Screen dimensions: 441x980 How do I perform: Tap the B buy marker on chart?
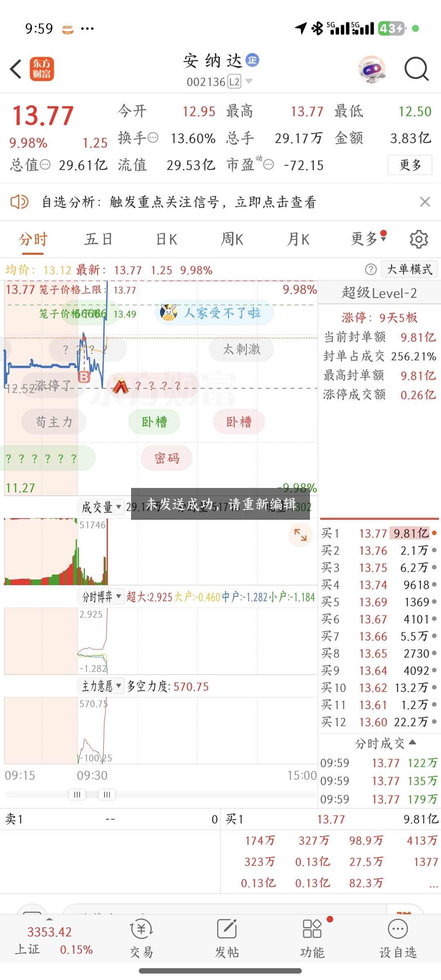(84, 377)
